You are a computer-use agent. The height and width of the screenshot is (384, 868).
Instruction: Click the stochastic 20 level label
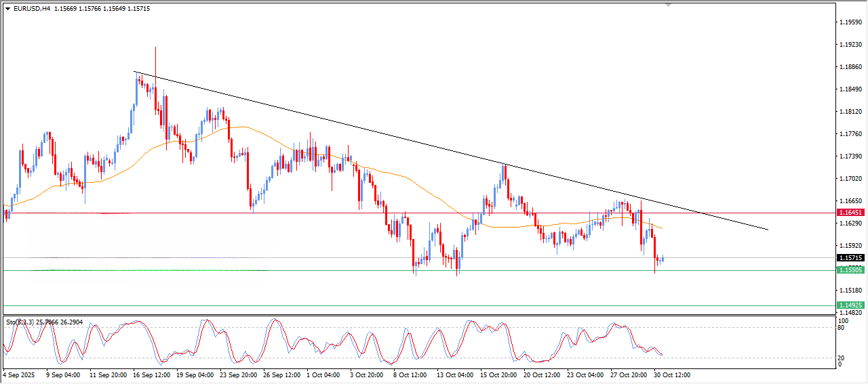click(843, 358)
